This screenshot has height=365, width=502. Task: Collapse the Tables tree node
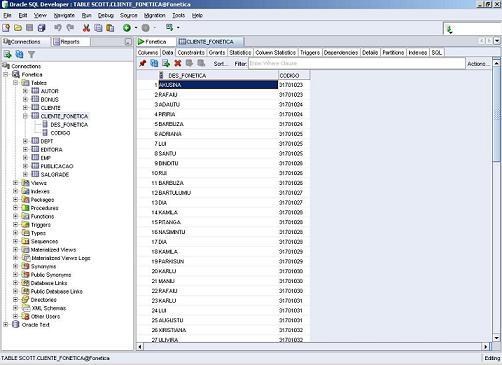[x=15, y=83]
